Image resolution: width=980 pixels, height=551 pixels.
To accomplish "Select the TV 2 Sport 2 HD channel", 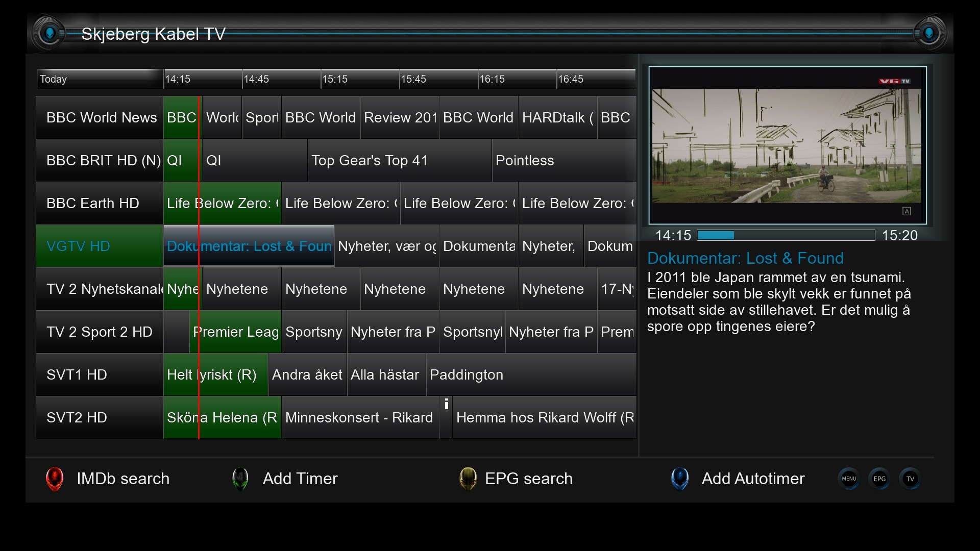I will (x=100, y=332).
